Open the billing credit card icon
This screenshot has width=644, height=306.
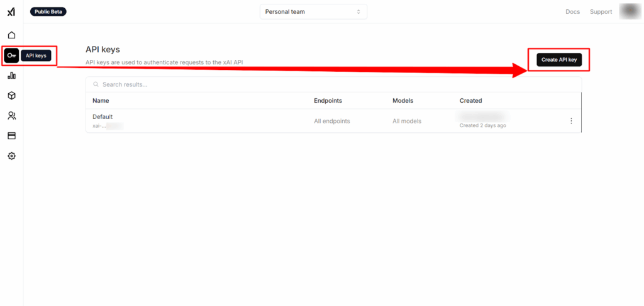click(x=11, y=136)
